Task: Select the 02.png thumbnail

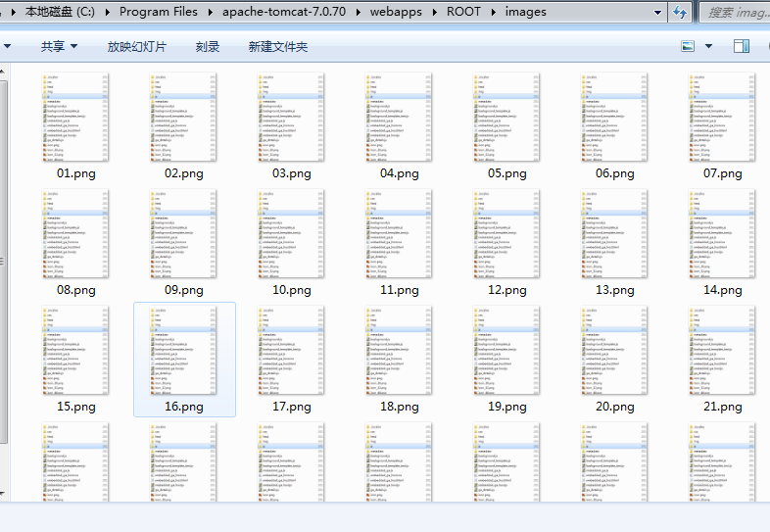Action: (183, 117)
